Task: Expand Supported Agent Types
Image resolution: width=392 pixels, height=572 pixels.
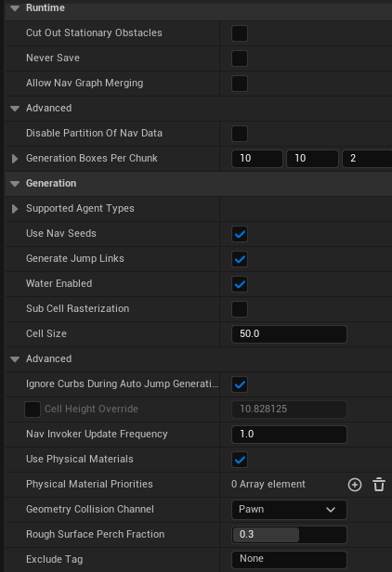Action: tap(15, 209)
